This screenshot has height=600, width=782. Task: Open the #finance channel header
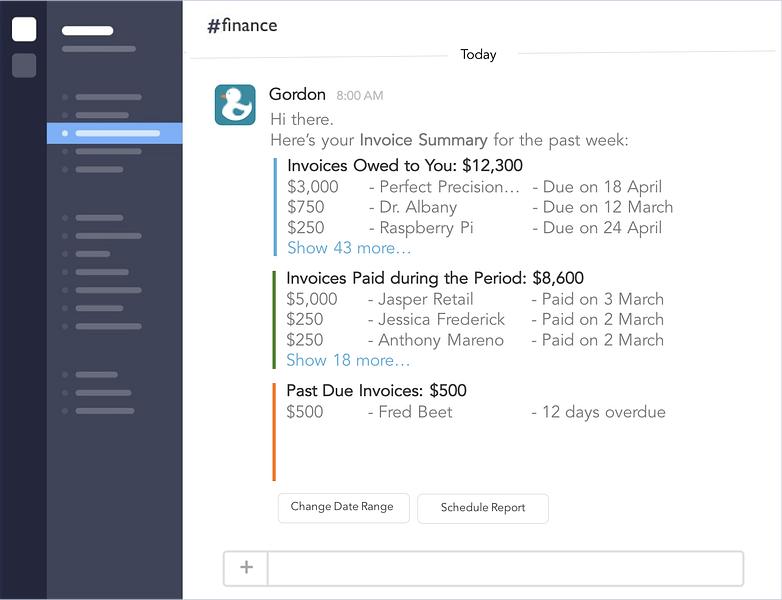click(x=242, y=25)
